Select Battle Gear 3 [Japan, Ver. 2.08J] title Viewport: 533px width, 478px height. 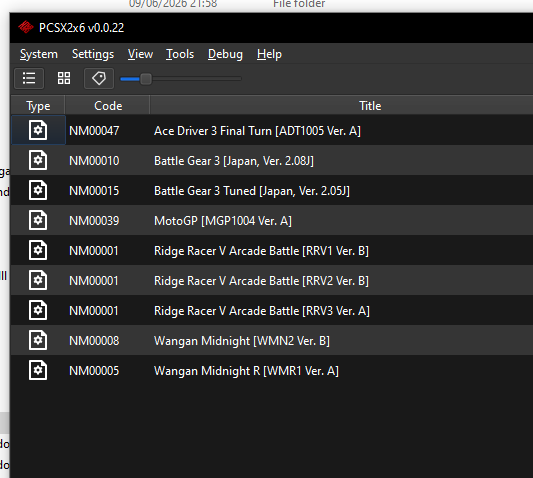pos(234,161)
